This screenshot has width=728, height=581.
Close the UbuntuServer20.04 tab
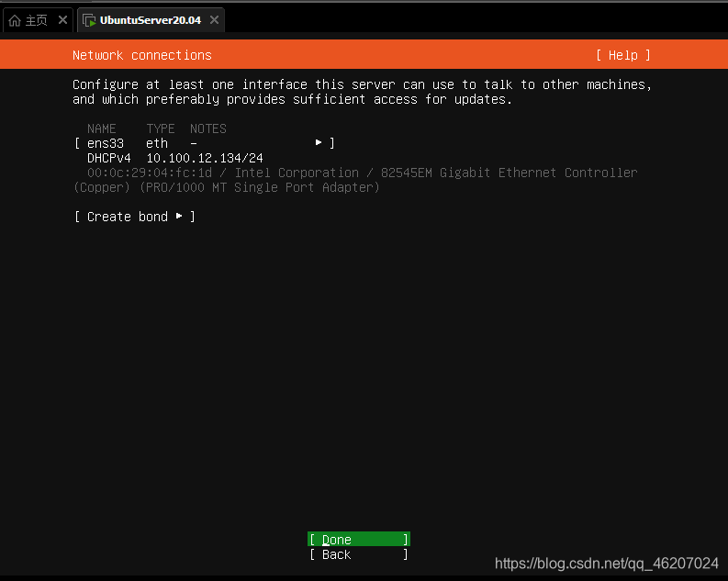click(x=214, y=20)
